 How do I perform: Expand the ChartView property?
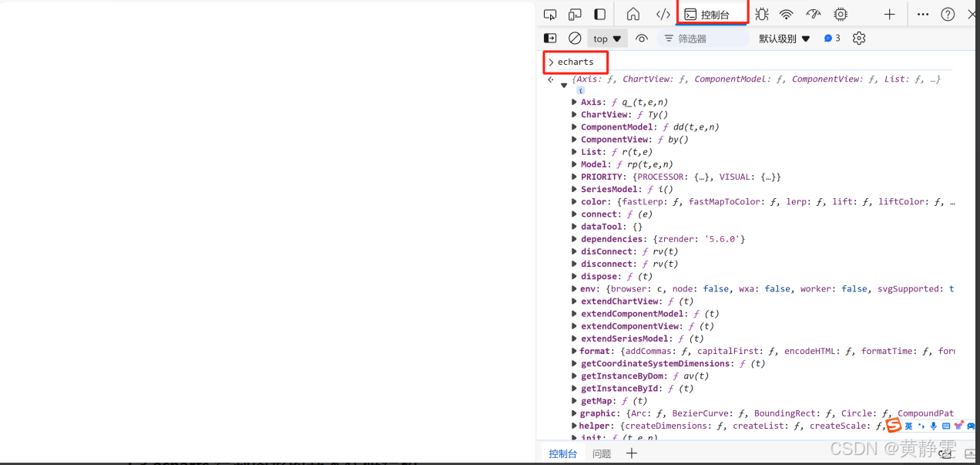tap(574, 114)
